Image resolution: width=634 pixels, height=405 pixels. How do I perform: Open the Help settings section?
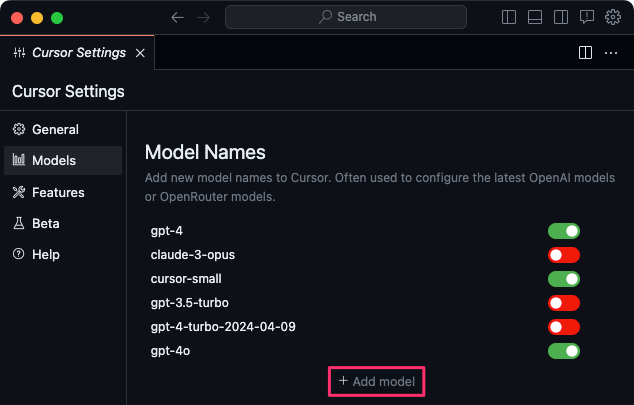[x=63, y=255]
